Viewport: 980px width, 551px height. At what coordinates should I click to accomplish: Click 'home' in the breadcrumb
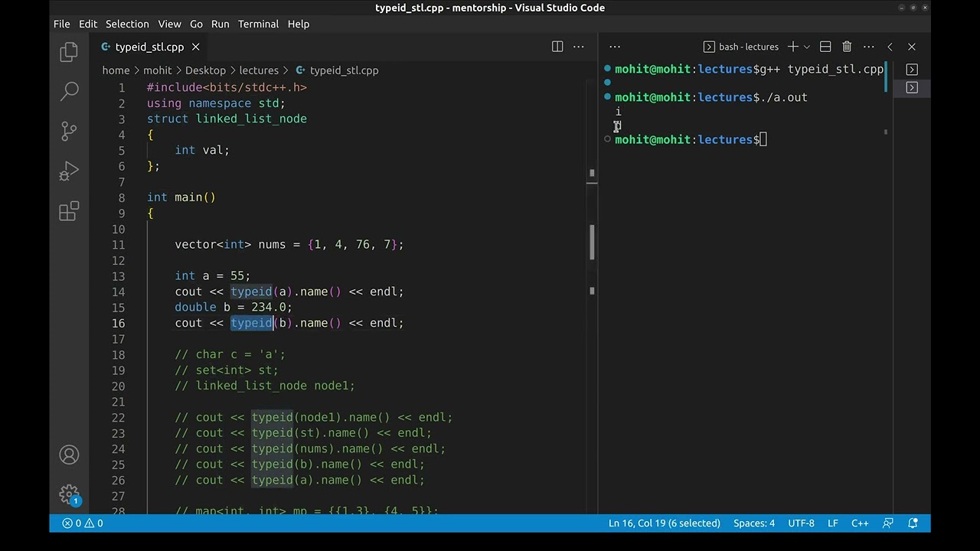(116, 70)
